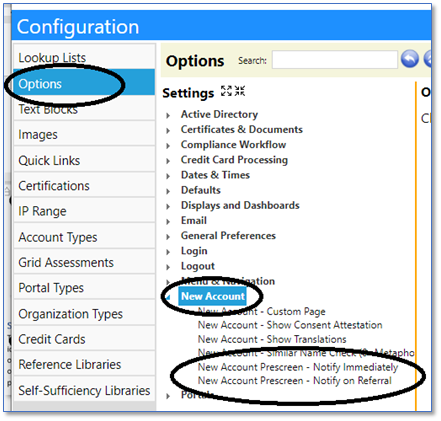Expand the Email settings node

[168, 222]
